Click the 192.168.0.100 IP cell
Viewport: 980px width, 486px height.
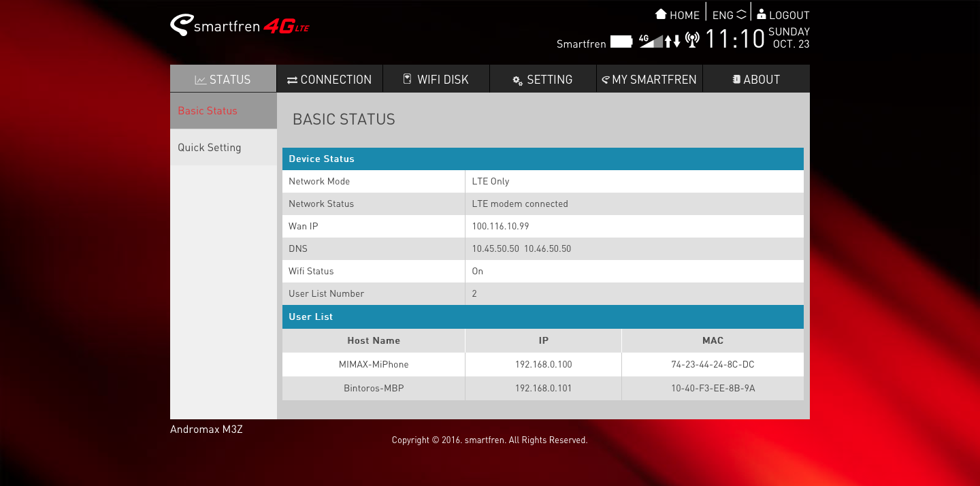coord(544,364)
